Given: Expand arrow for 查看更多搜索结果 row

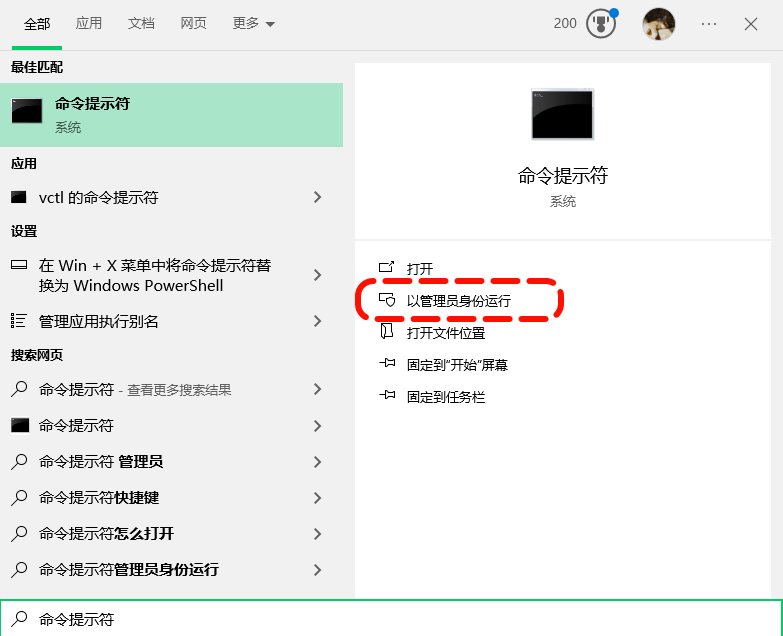Looking at the screenshot, I should click(x=317, y=389).
